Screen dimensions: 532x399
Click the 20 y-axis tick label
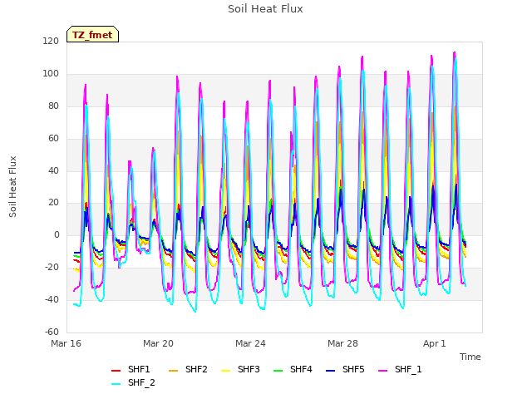53,203
